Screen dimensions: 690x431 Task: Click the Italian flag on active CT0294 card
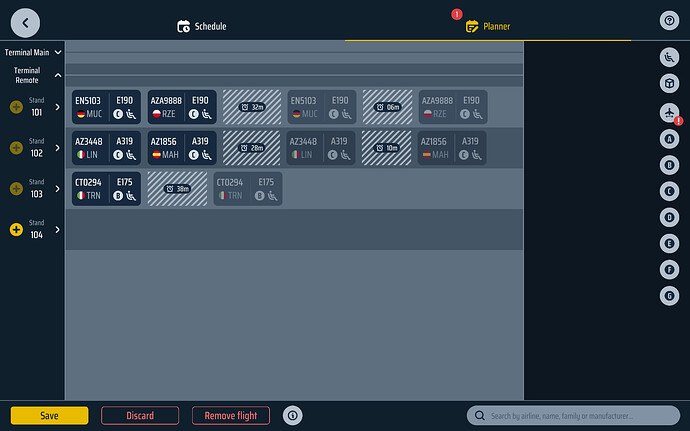click(81, 195)
